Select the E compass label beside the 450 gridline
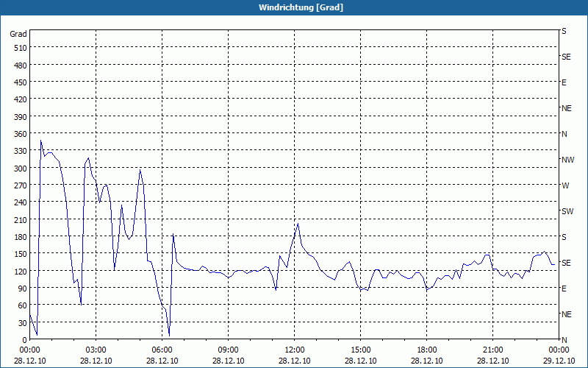The height and width of the screenshot is (368, 588). pos(564,82)
